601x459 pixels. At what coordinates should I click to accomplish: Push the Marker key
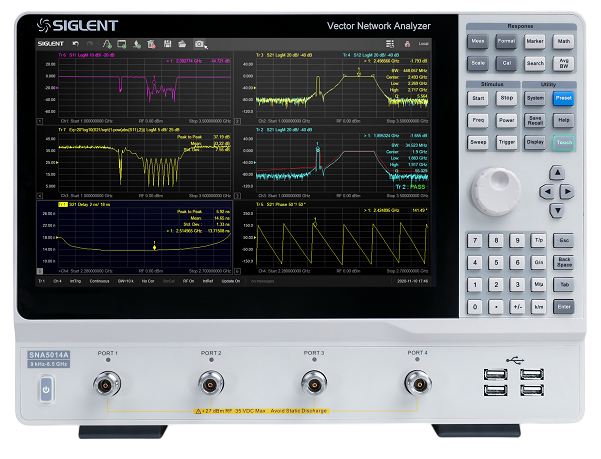[x=535, y=41]
